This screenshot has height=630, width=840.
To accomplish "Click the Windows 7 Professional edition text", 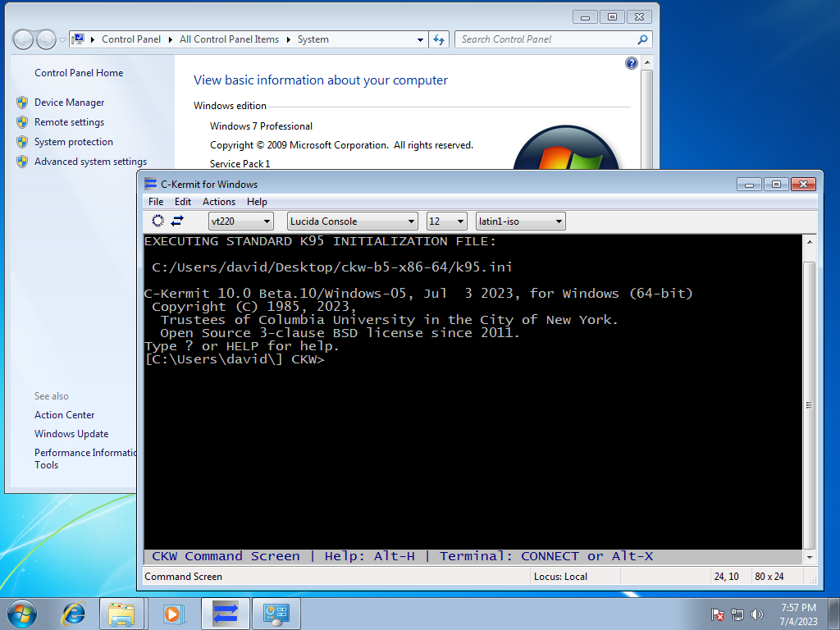I will tap(262, 126).
